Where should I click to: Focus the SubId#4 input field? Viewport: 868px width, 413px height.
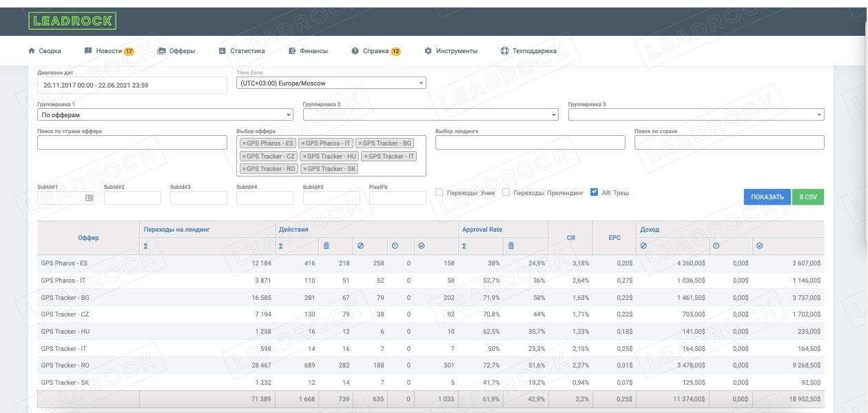pos(265,198)
